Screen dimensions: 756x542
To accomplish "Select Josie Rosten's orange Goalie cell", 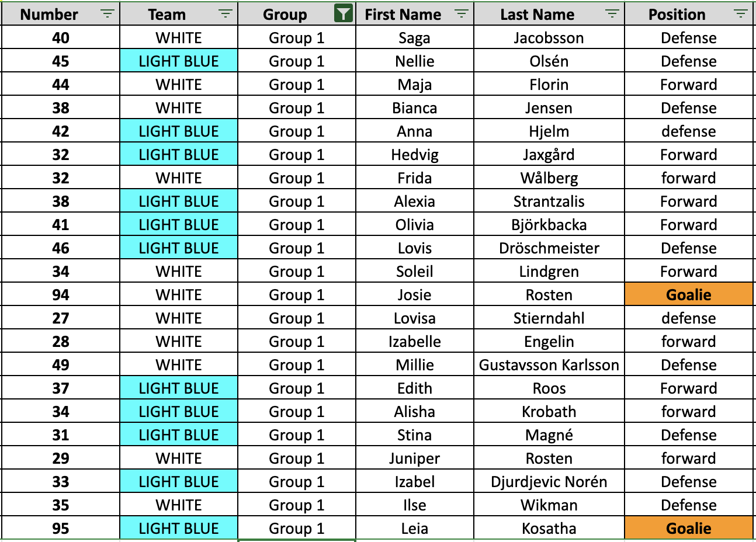I will click(688, 295).
